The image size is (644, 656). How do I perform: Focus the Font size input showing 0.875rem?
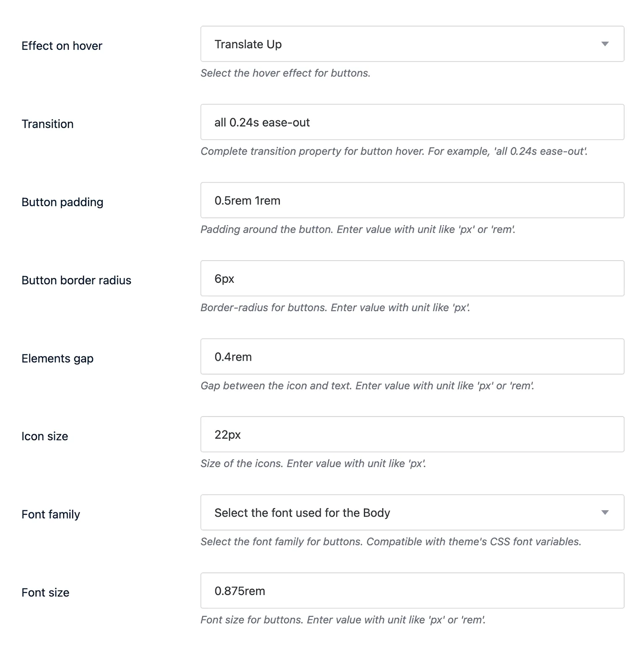412,591
